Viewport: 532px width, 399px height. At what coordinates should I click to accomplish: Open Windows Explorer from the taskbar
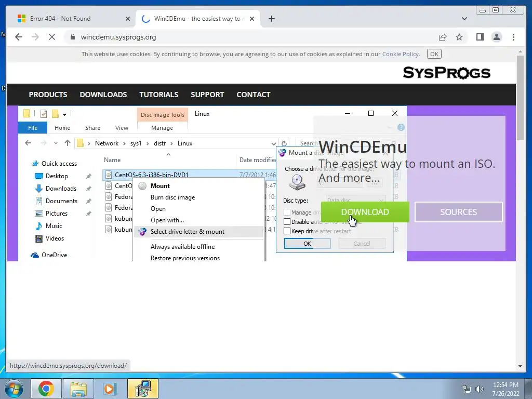(78, 389)
